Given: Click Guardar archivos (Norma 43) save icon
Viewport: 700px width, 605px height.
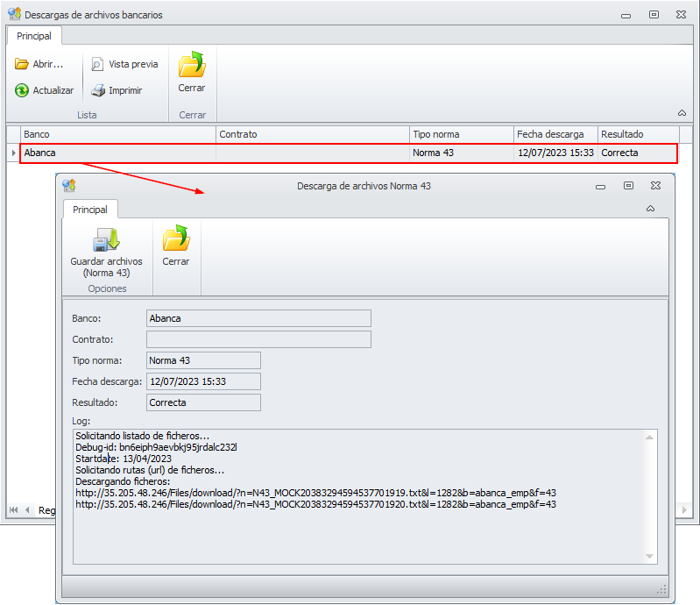Looking at the screenshot, I should tap(106, 239).
